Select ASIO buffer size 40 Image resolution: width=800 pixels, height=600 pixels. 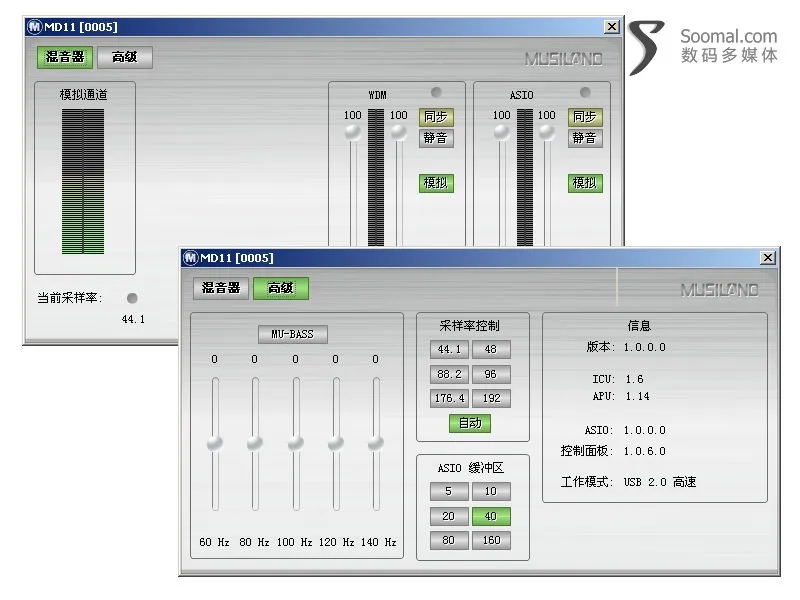tap(491, 516)
